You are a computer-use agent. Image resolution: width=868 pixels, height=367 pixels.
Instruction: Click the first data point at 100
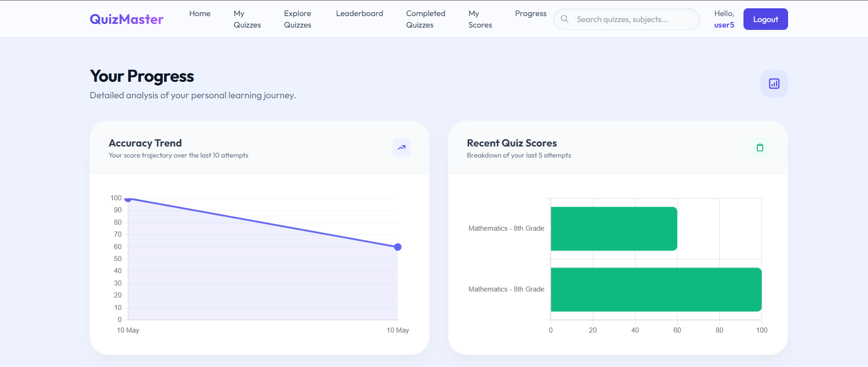[128, 198]
